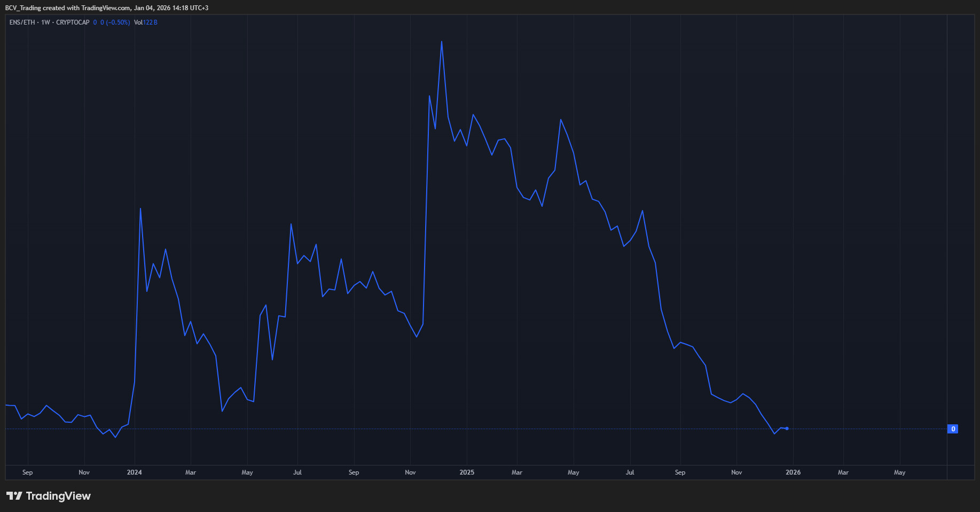
Task: Click the 2025 label on the time axis
Action: [x=467, y=472]
